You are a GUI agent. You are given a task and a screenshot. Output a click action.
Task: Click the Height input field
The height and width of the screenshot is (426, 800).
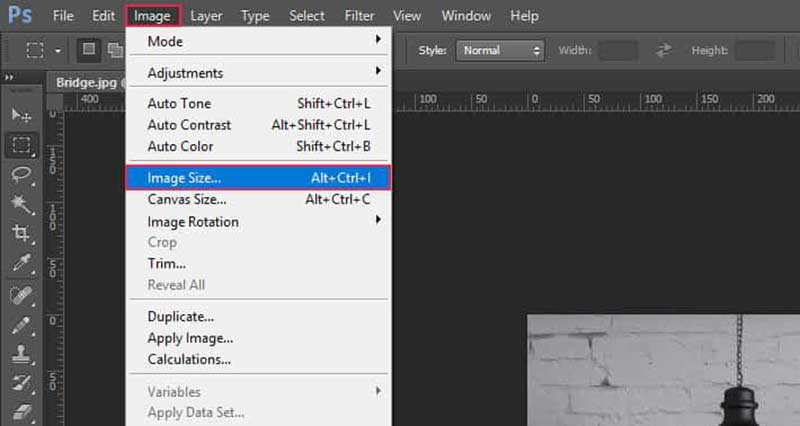pos(755,51)
